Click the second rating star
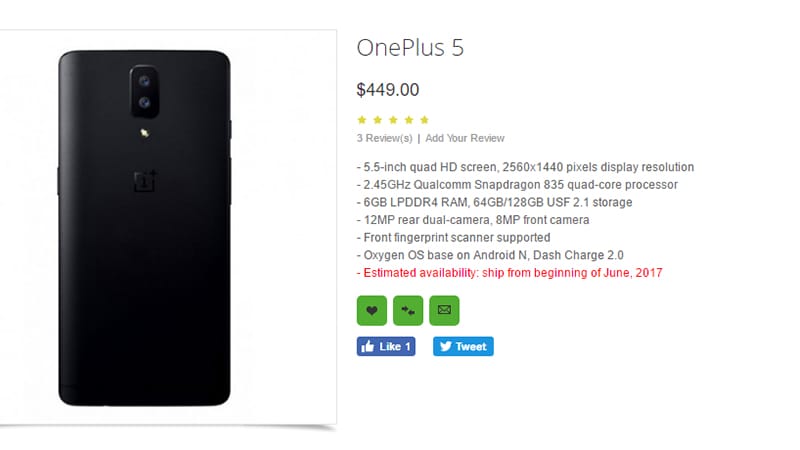The height and width of the screenshot is (450, 800). click(378, 120)
